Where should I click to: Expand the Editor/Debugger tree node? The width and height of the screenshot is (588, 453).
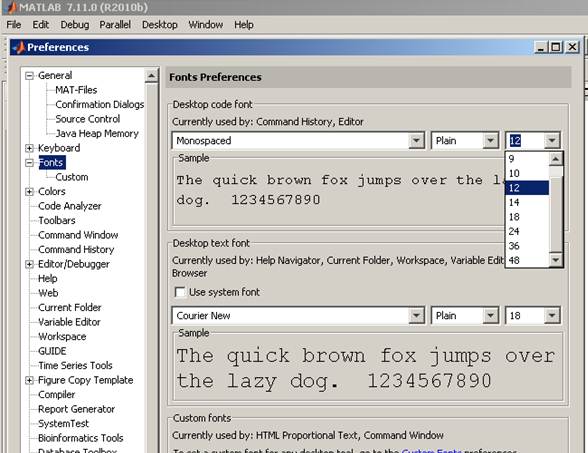pos(29,264)
